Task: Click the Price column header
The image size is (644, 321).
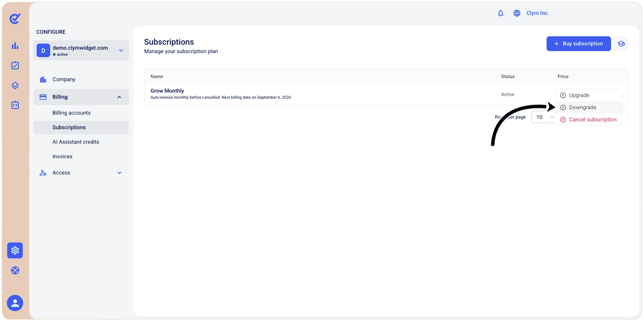Action: 563,76
